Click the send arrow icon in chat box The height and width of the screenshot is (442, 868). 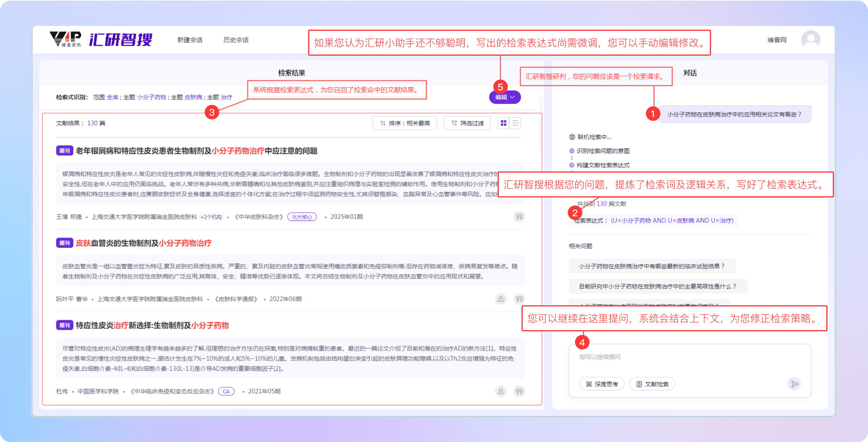click(x=794, y=384)
